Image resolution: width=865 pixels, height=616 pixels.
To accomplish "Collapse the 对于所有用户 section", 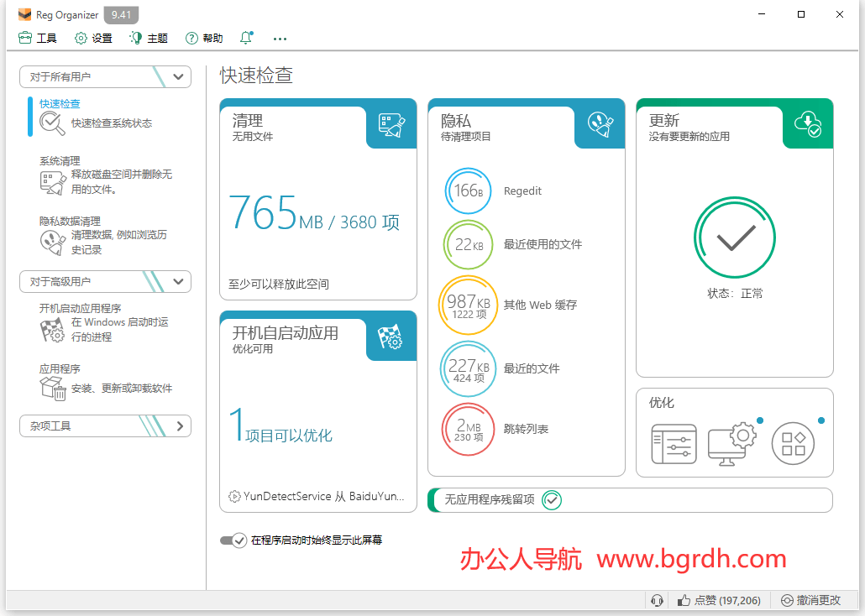I will [x=177, y=76].
